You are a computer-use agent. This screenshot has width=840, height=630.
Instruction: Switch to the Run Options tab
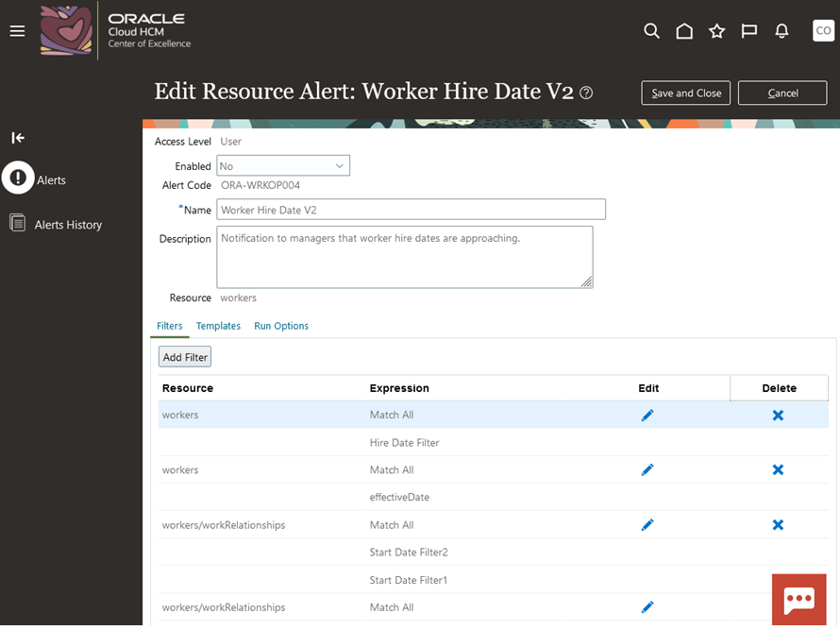click(281, 326)
